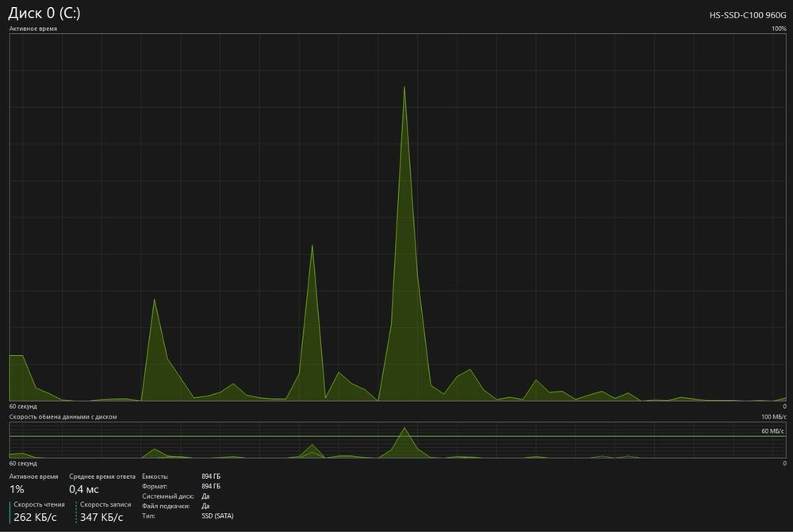This screenshot has width=793, height=532.
Task: Select the 347 КБ/с write speed value
Action: click(102, 517)
